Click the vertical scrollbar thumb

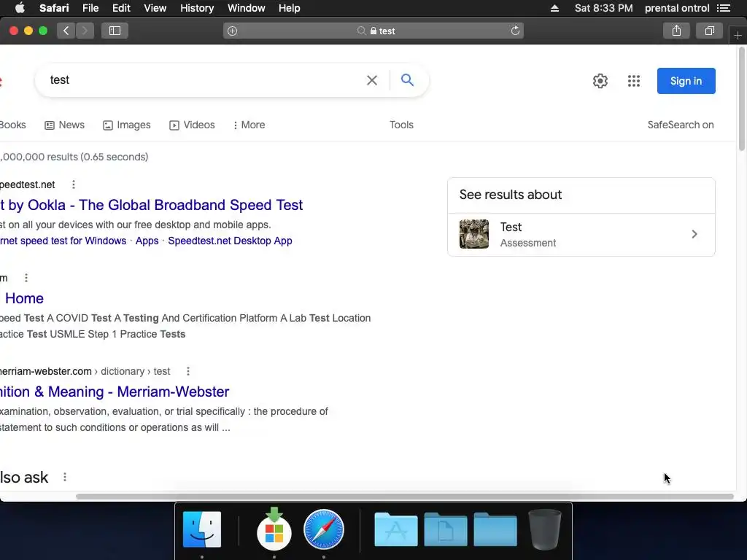click(x=742, y=99)
